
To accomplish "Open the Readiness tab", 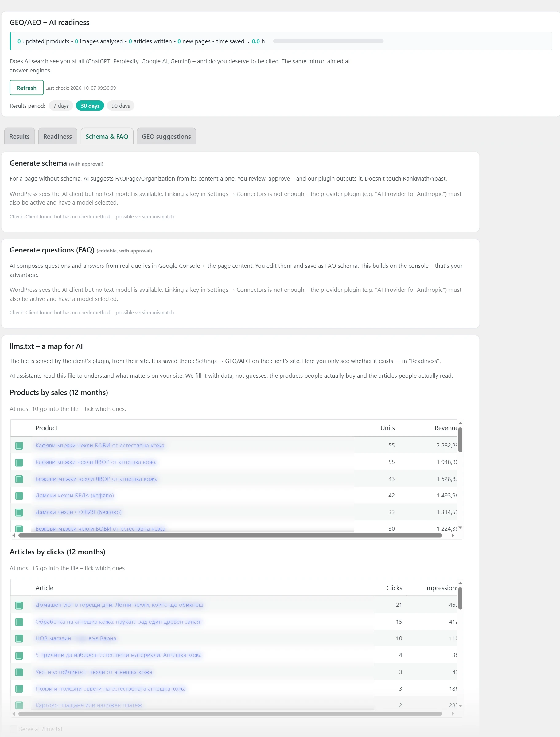I will click(58, 136).
